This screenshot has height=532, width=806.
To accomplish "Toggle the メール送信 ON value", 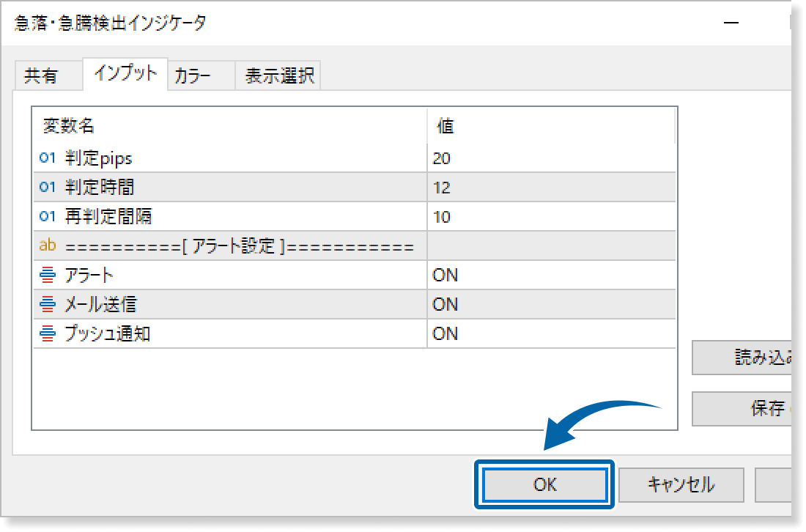I will [445, 305].
